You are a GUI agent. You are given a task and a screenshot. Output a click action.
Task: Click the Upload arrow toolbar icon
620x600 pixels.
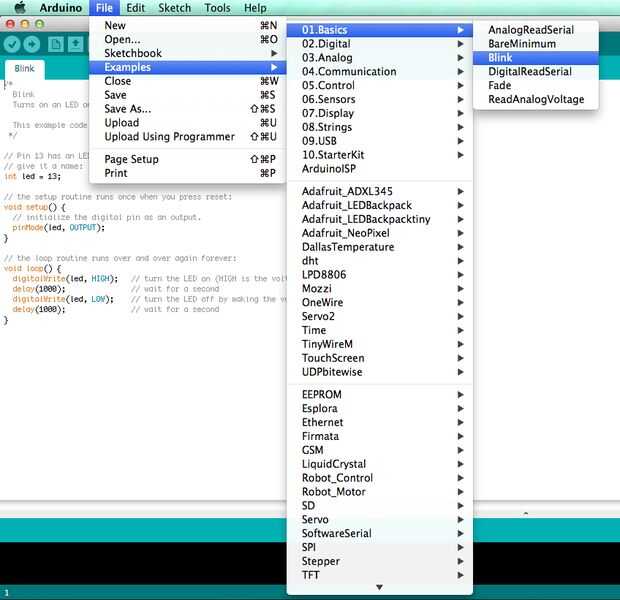[32, 44]
